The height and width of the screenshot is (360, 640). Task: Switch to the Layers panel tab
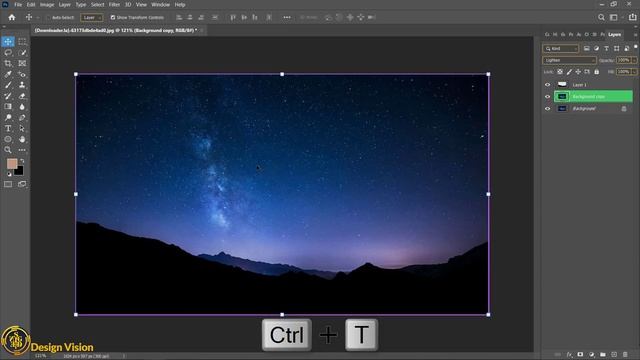click(614, 35)
